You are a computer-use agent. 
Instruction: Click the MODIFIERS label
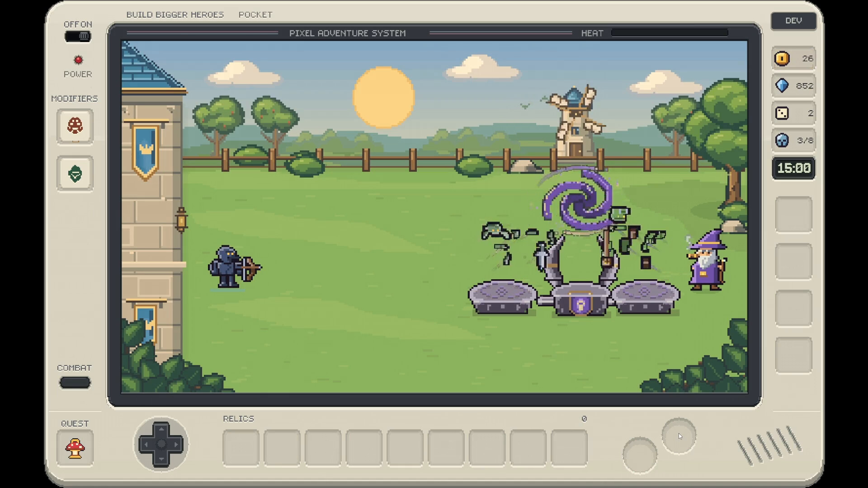click(75, 99)
